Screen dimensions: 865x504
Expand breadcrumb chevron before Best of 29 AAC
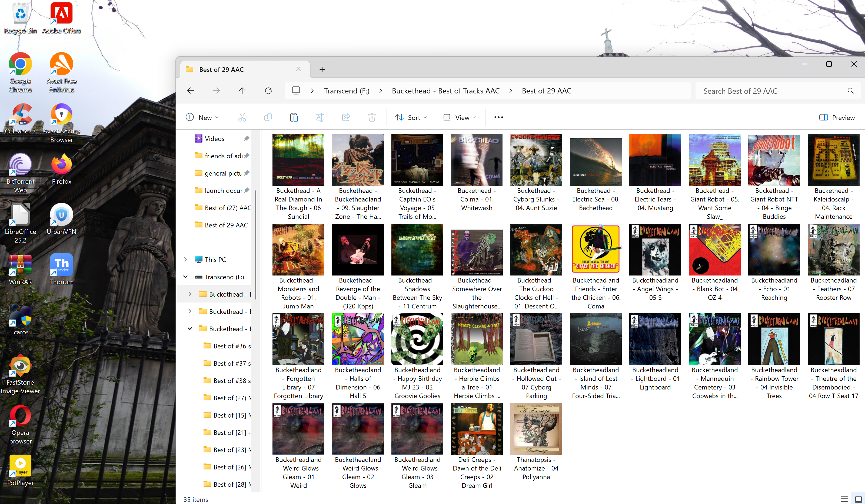(511, 90)
